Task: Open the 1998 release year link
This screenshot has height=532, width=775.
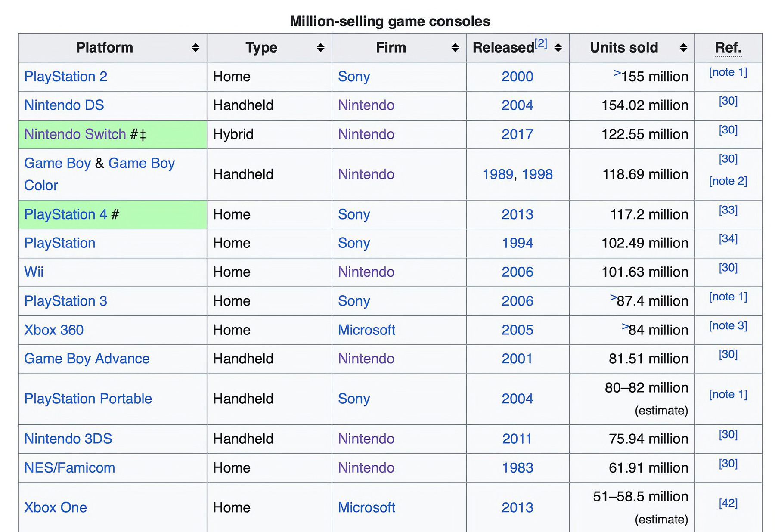Action: tap(537, 174)
